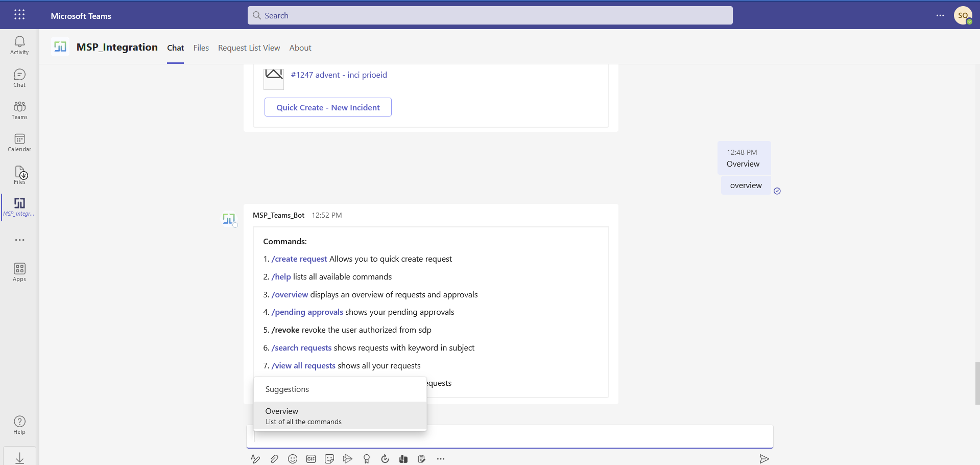
Task: Click the Commands: heading
Action: [x=285, y=241]
